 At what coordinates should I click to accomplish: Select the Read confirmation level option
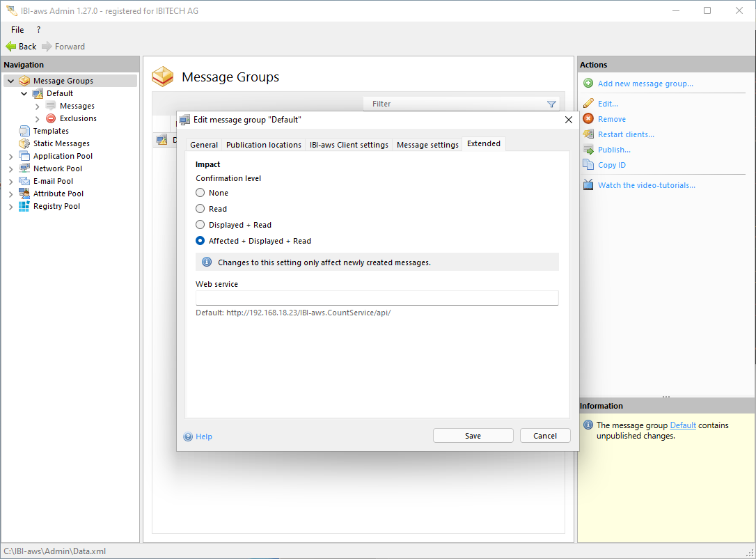click(x=200, y=209)
